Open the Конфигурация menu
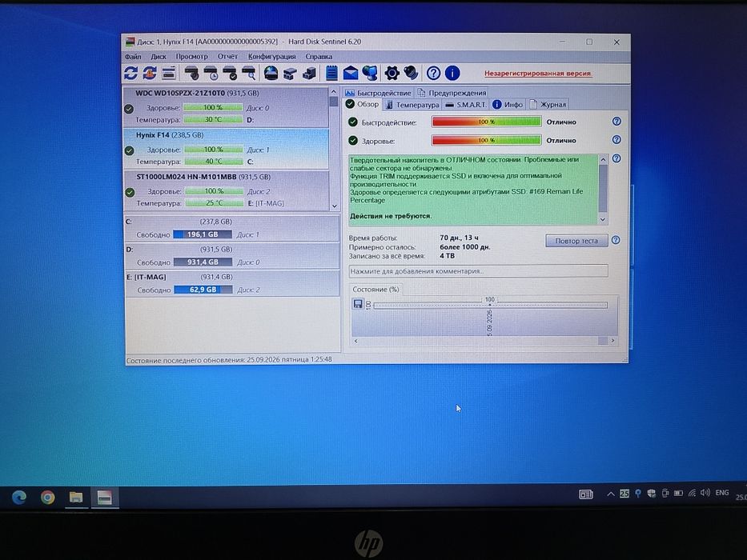Image resolution: width=747 pixels, height=560 pixels. pos(271,57)
